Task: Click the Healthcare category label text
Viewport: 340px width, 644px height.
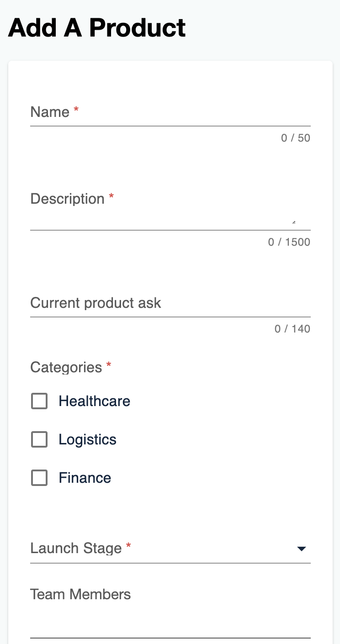Action: [x=95, y=401]
